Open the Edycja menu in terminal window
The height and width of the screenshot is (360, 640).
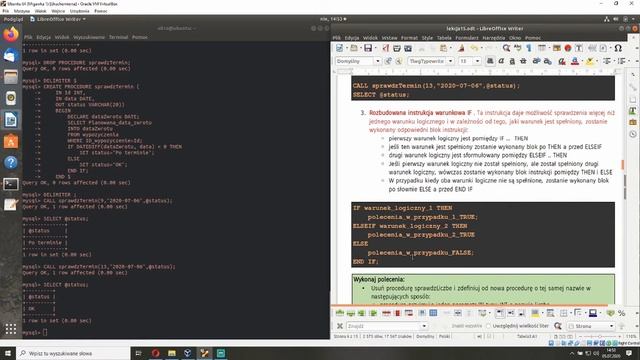(44, 37)
